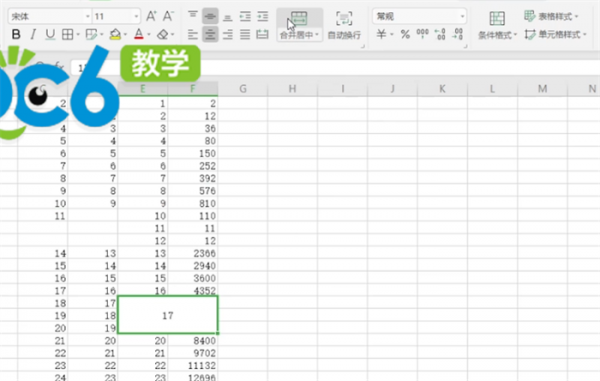Toggle Bold formatting
600x381 pixels.
pos(16,34)
